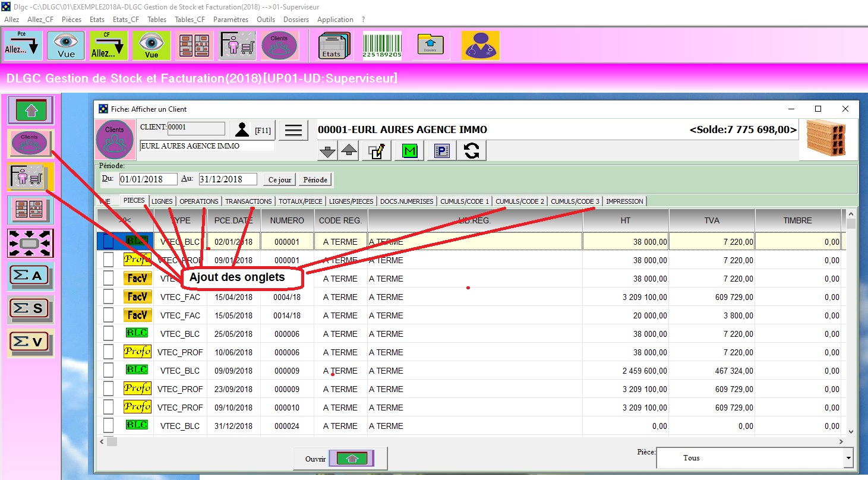Switch to the TRANSACTIONS tab
This screenshot has width=868, height=480.
click(248, 201)
